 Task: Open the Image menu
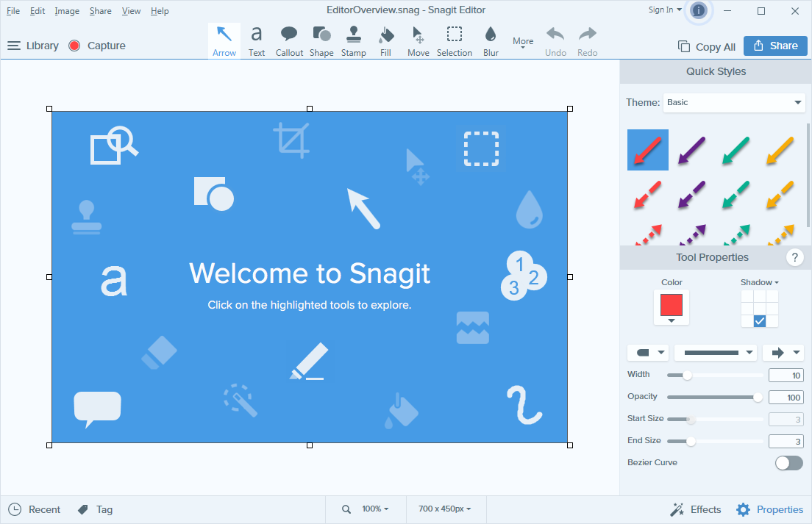point(67,11)
